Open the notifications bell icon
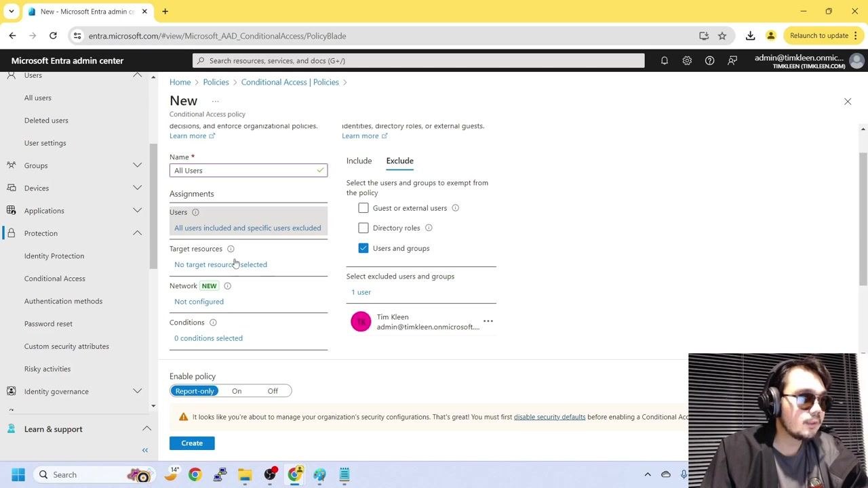868x488 pixels. [665, 60]
